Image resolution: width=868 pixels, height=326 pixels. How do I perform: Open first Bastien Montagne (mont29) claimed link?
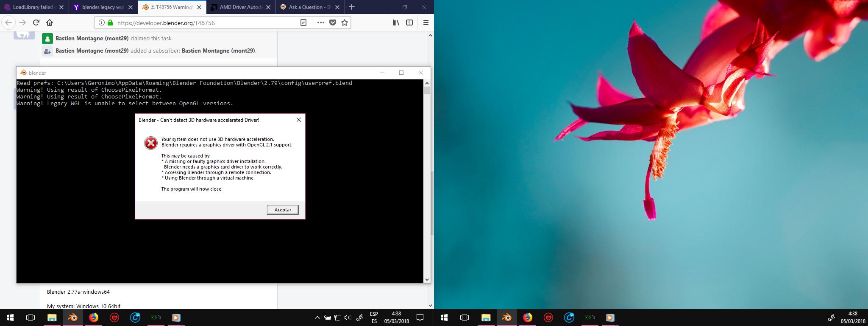click(x=92, y=38)
